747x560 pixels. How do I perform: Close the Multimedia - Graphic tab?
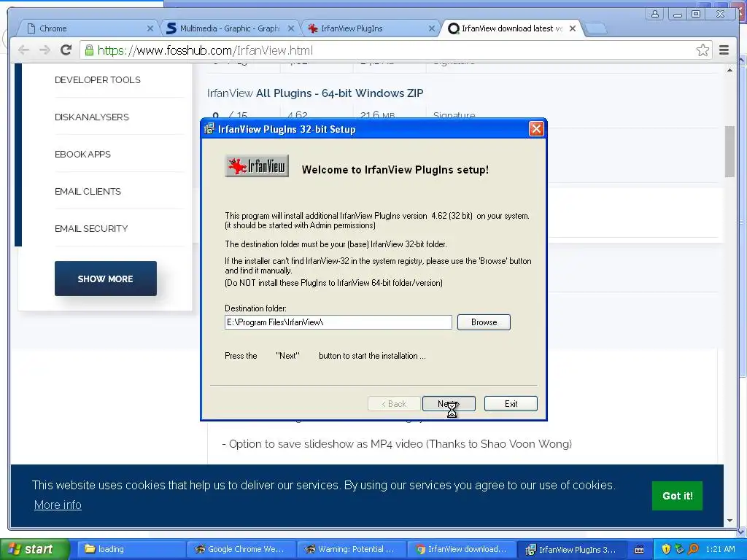click(x=291, y=28)
